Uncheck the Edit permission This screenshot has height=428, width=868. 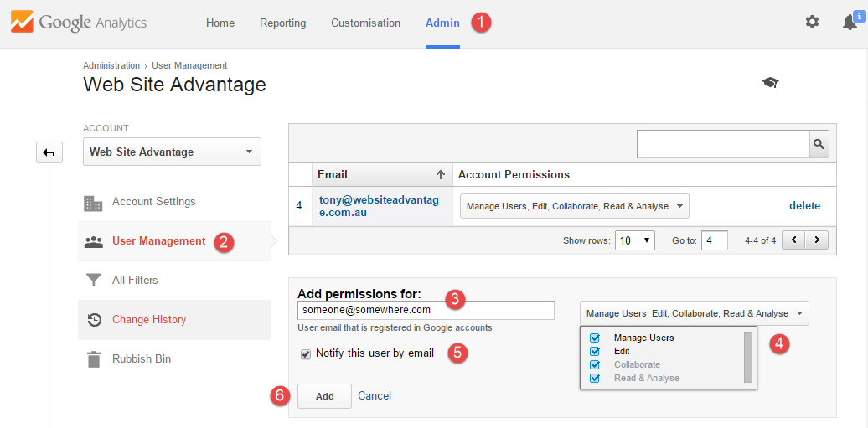(595, 351)
